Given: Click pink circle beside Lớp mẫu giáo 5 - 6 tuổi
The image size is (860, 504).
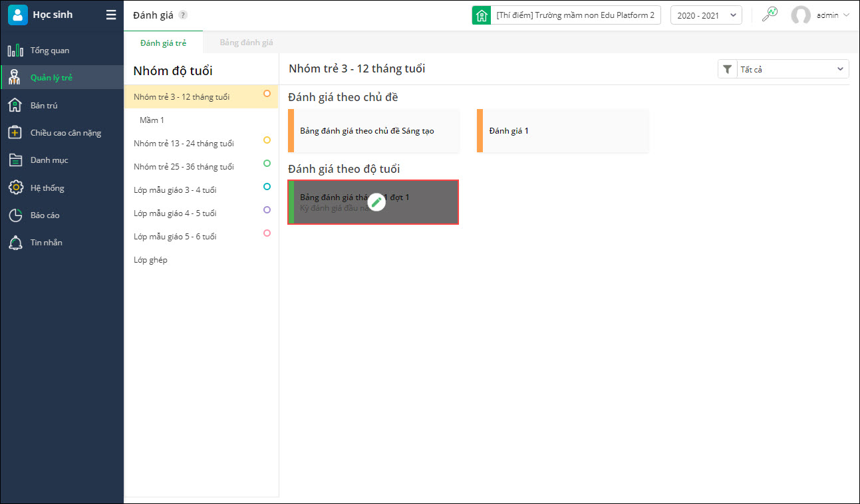Looking at the screenshot, I should [x=267, y=233].
